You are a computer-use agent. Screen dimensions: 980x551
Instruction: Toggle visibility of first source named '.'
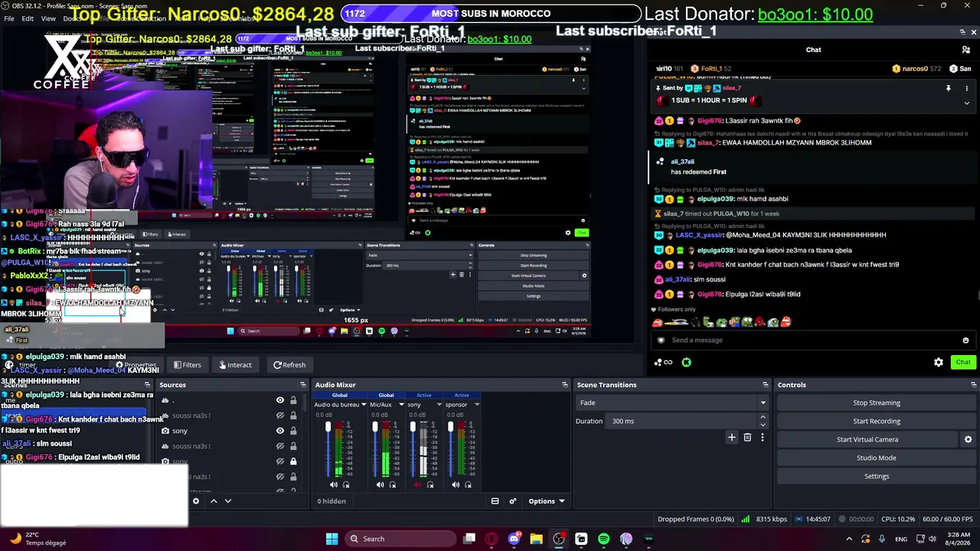point(280,400)
